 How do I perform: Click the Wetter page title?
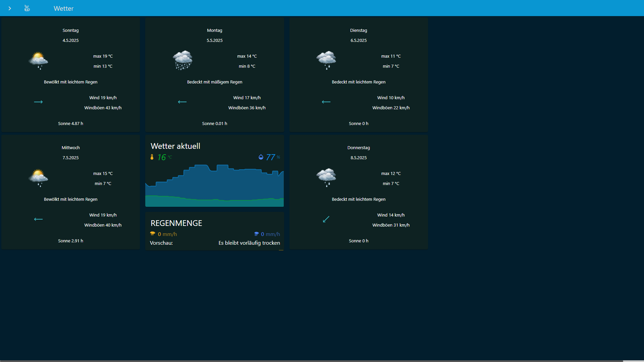click(x=63, y=8)
